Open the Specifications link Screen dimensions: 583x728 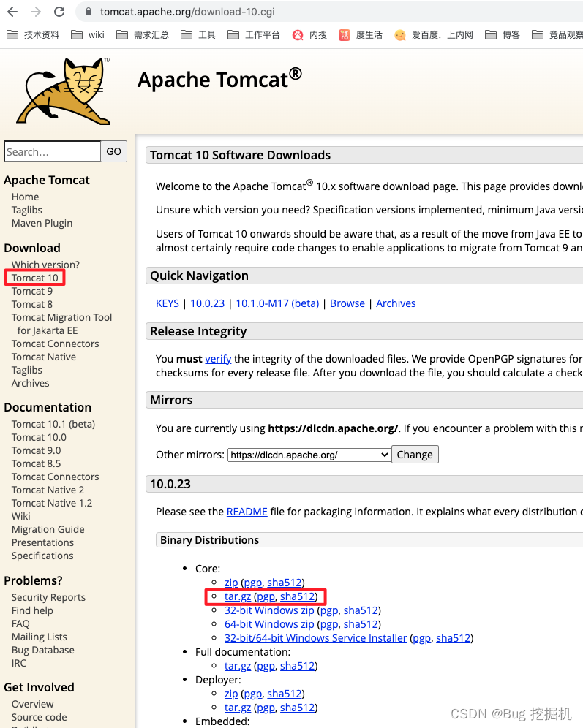click(42, 556)
